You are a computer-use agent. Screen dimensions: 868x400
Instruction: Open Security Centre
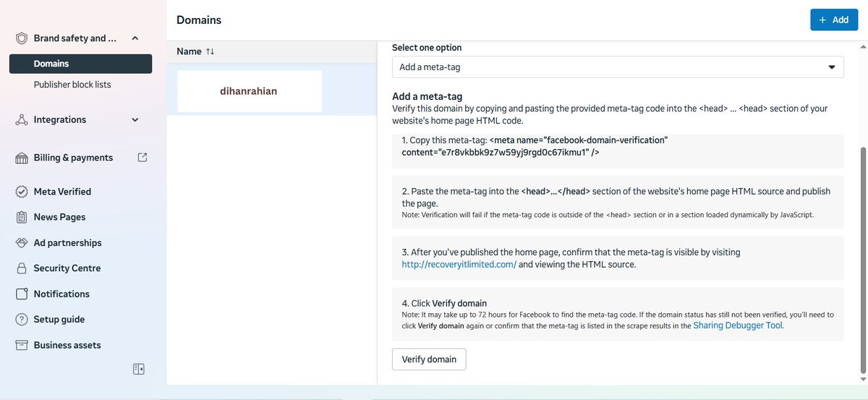(x=67, y=268)
